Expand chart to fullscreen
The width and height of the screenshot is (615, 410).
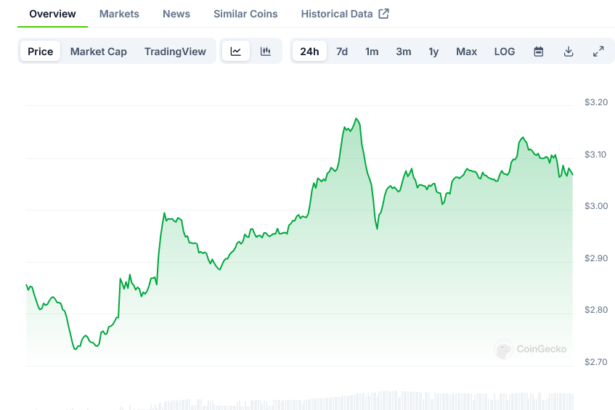click(x=598, y=52)
